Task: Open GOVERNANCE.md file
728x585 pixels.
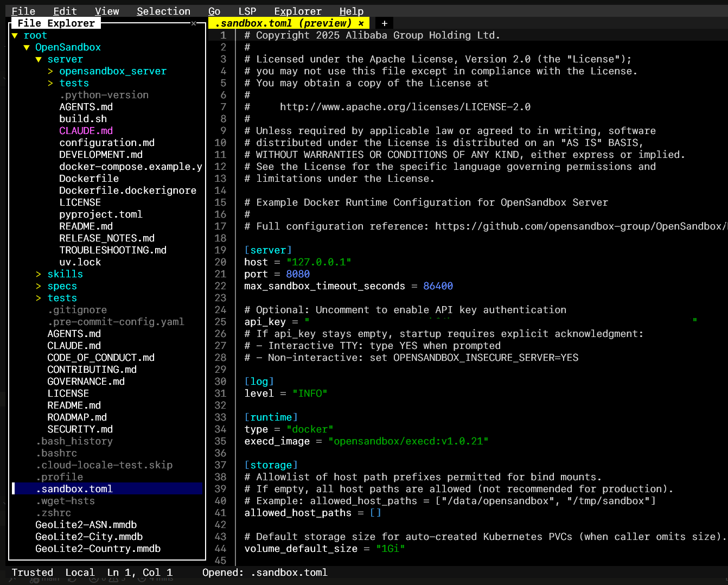Action: pos(86,381)
